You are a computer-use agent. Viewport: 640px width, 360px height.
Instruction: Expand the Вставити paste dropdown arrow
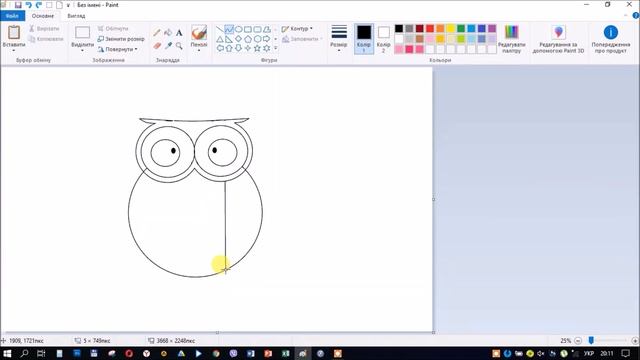tap(14, 51)
